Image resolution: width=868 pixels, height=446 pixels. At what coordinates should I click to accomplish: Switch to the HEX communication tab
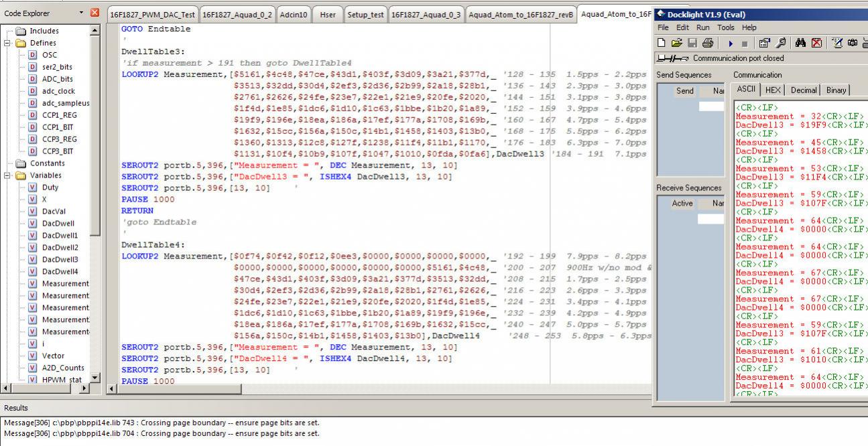773,90
